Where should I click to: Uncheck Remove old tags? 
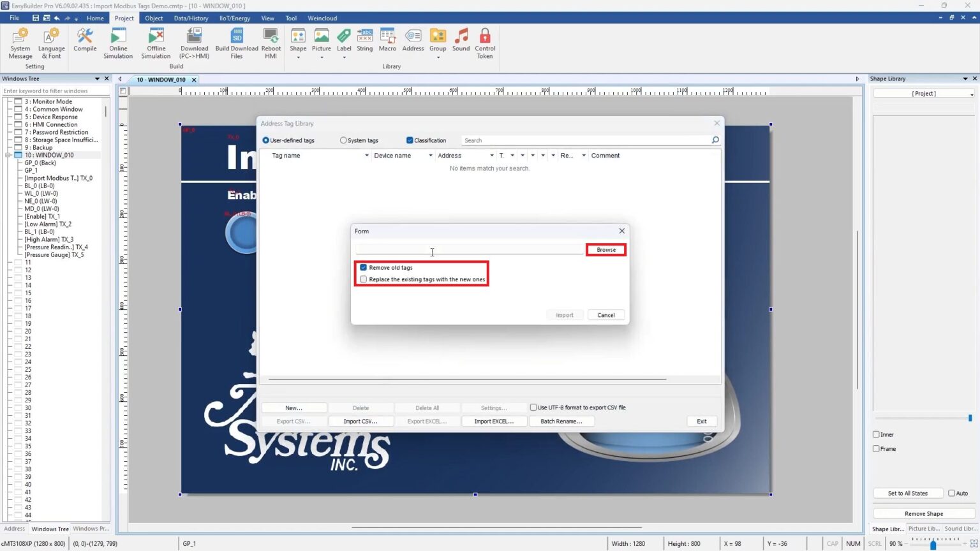coord(363,267)
